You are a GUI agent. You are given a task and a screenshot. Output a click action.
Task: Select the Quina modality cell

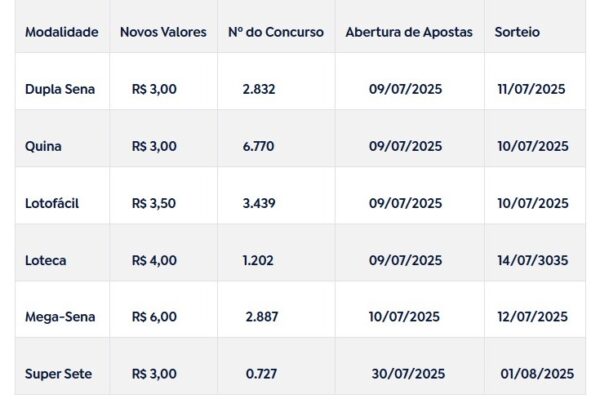tap(43, 146)
